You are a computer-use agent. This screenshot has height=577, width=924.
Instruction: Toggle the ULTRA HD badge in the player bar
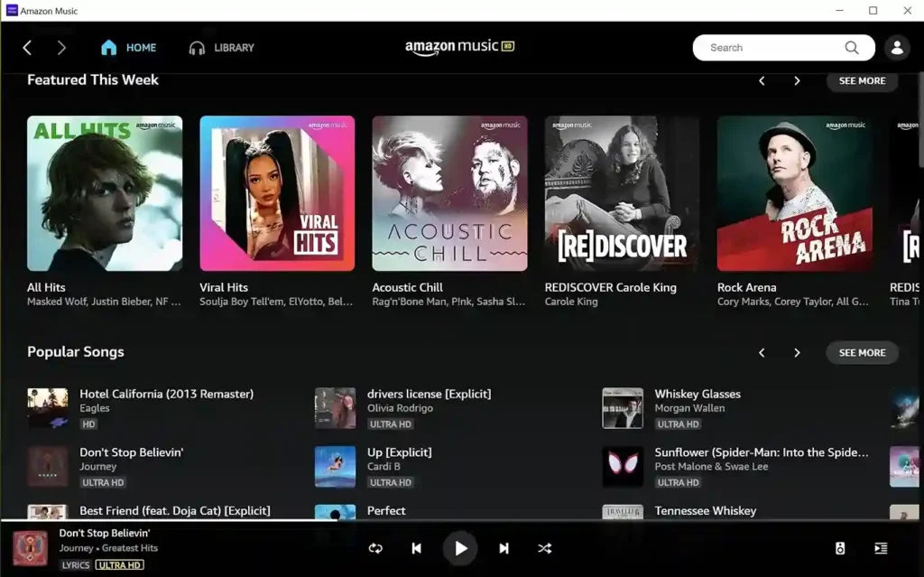click(120, 565)
